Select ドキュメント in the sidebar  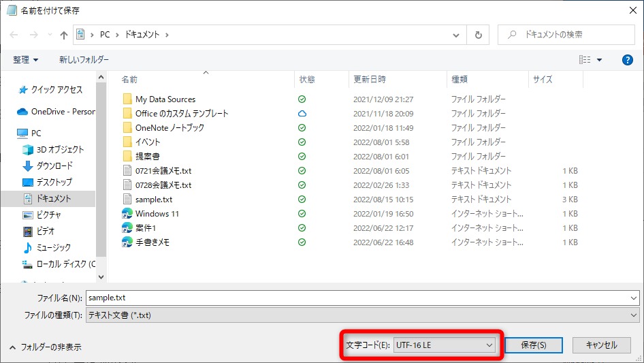48,199
